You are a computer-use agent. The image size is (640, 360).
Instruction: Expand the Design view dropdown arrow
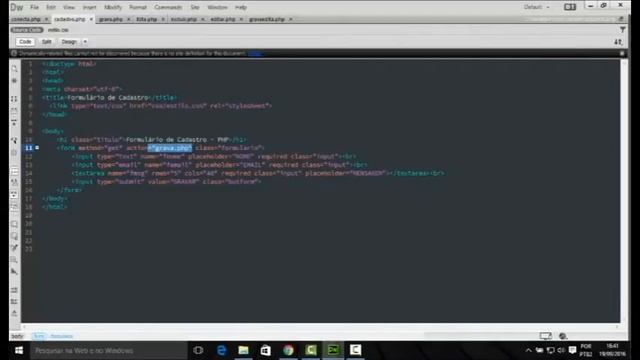click(x=85, y=42)
